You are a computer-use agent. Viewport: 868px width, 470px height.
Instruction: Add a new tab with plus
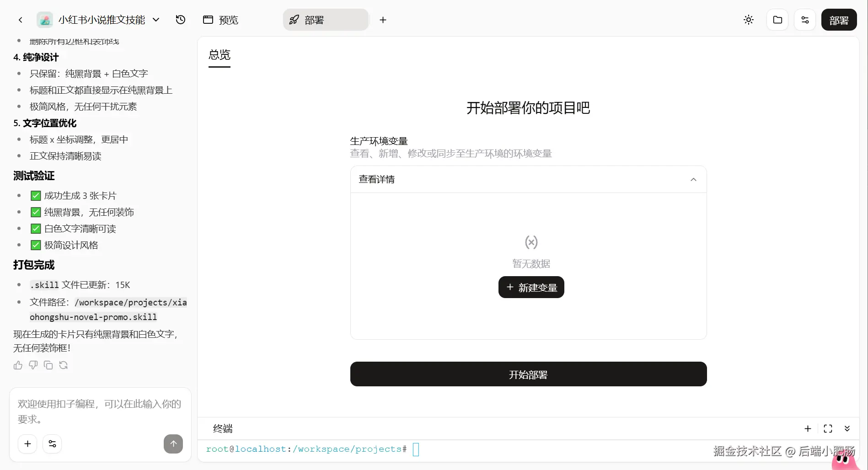point(383,20)
